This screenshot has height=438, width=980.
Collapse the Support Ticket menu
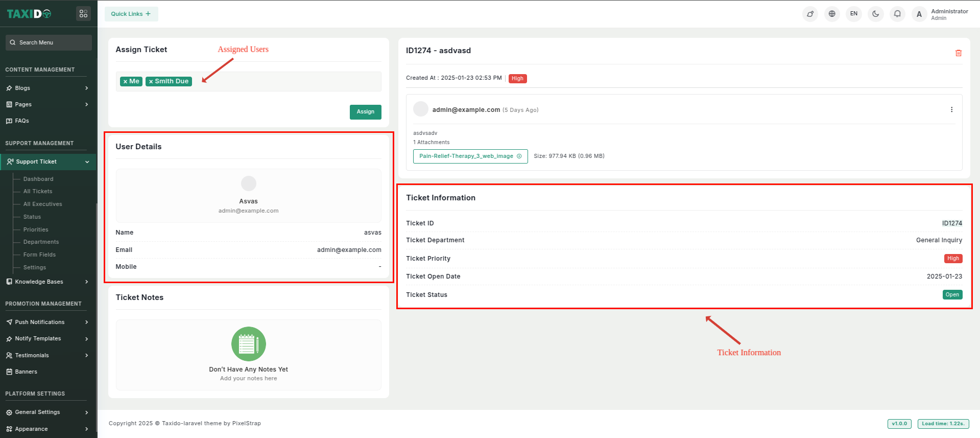47,162
